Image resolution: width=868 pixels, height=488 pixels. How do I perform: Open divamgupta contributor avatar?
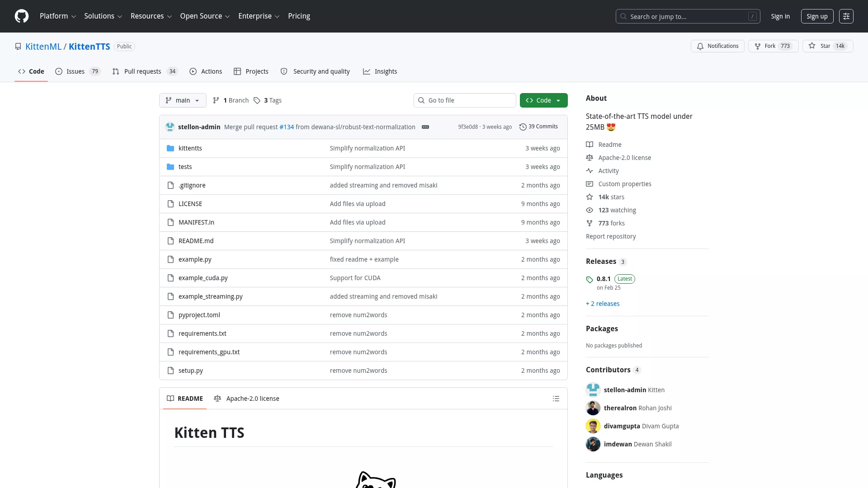point(593,426)
